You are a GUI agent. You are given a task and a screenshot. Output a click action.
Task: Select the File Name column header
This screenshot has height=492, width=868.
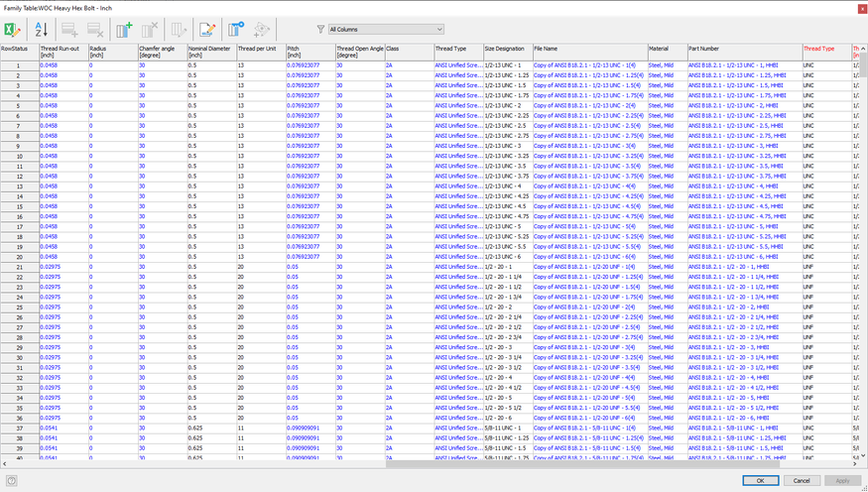590,52
